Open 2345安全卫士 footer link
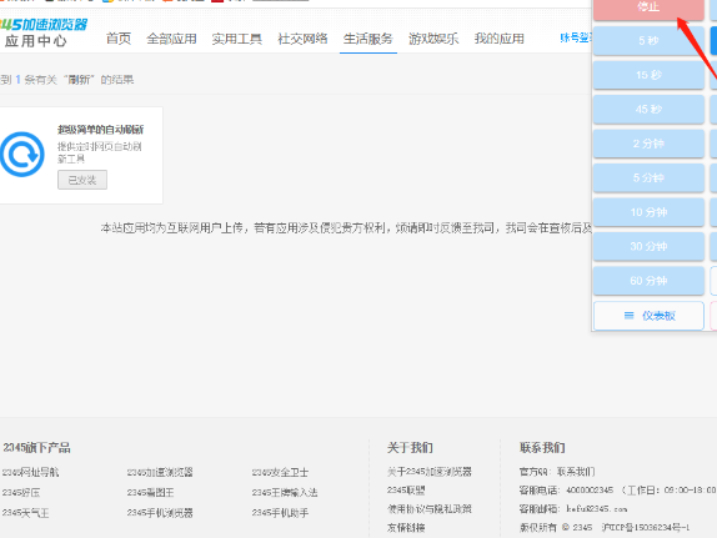This screenshot has height=538, width=717. [x=280, y=472]
